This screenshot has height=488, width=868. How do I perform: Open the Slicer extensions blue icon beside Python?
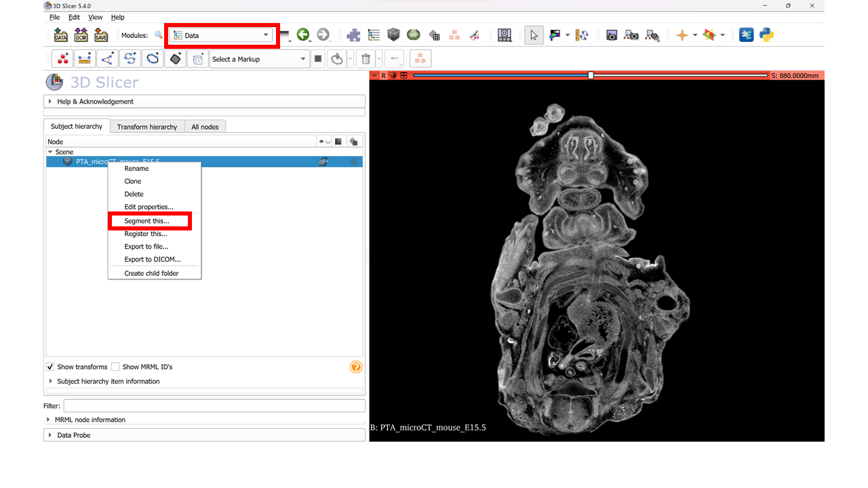click(x=747, y=35)
